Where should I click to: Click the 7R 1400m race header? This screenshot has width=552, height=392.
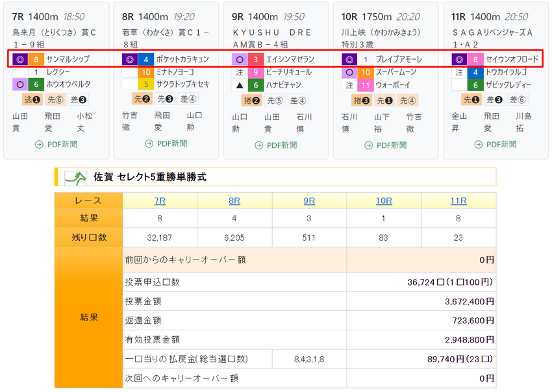(48, 16)
